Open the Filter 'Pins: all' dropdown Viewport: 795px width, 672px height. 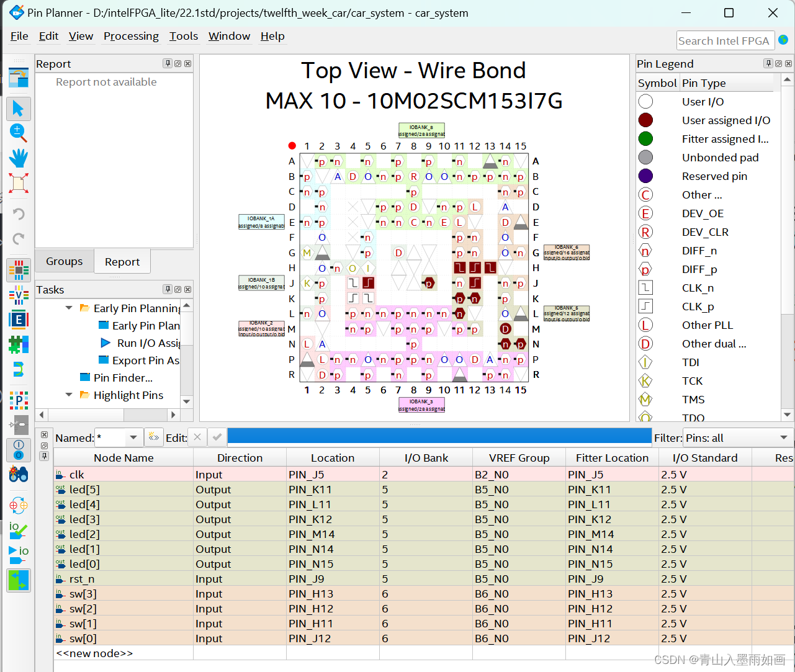pyautogui.click(x=784, y=437)
